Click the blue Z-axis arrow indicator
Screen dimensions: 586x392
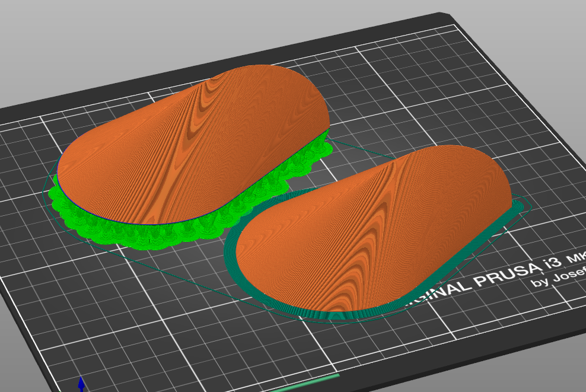tap(80, 384)
